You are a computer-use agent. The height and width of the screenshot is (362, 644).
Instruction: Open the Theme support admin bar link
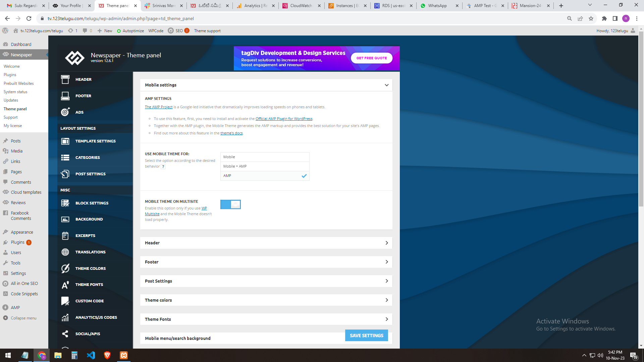pos(207,31)
